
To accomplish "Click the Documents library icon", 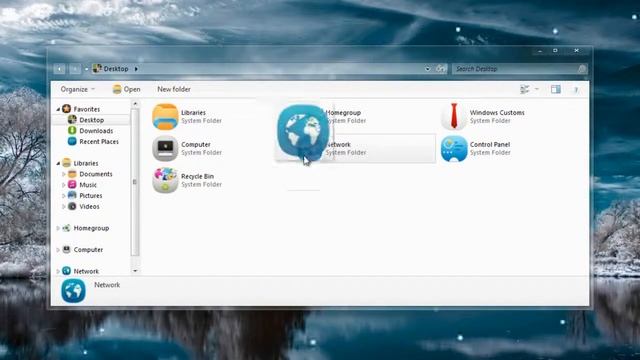I will (x=72, y=174).
